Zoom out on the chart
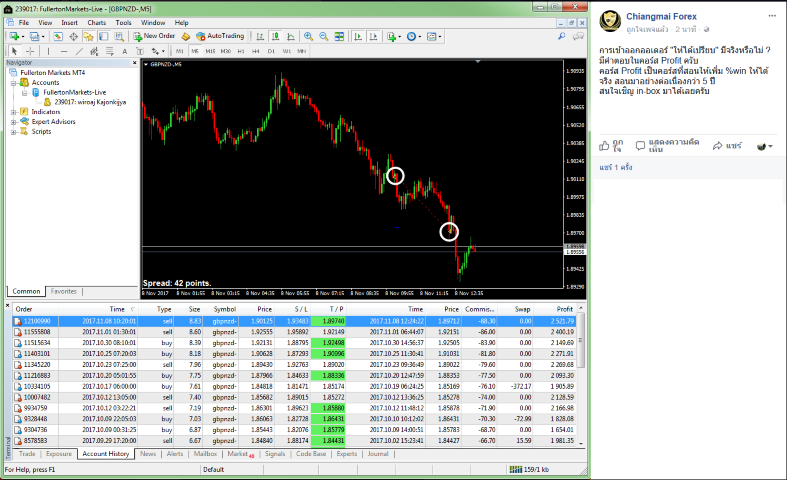 [324, 36]
